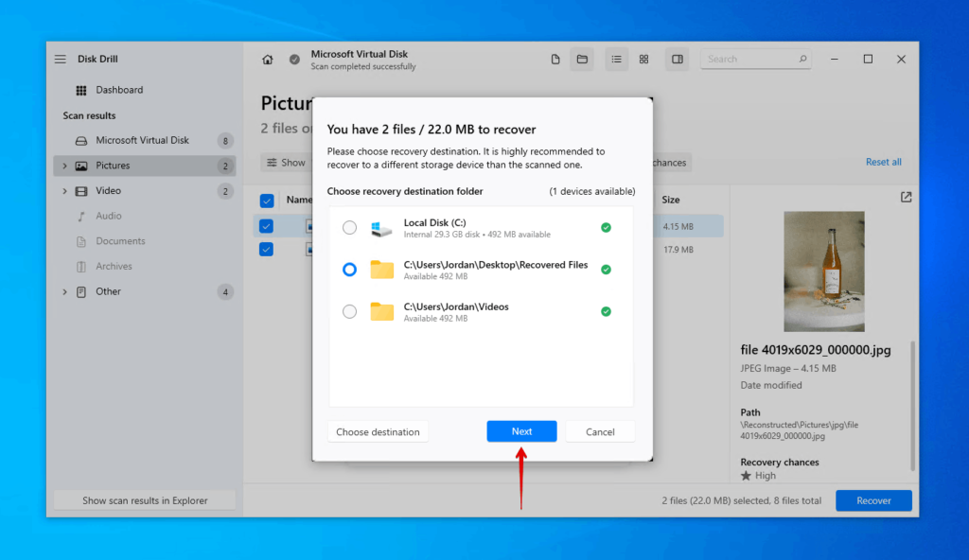Click the Search field in the toolbar

755,59
